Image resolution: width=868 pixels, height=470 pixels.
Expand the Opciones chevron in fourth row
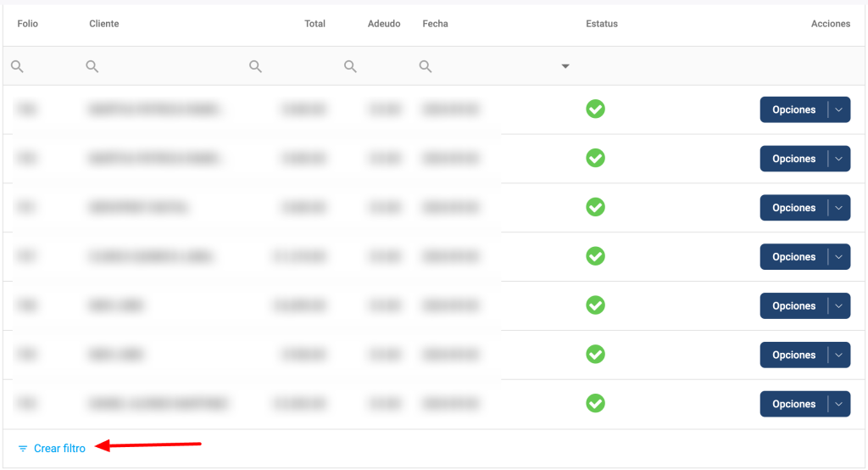(839, 256)
